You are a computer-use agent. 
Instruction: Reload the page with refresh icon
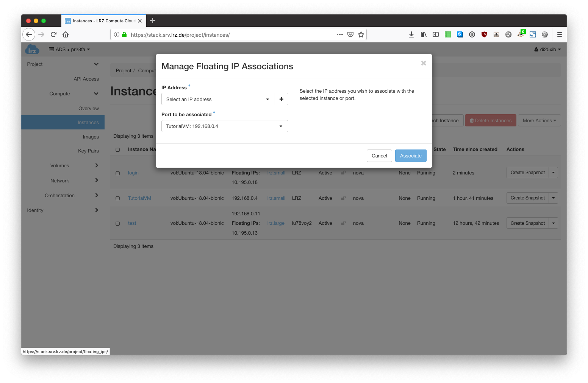(53, 34)
